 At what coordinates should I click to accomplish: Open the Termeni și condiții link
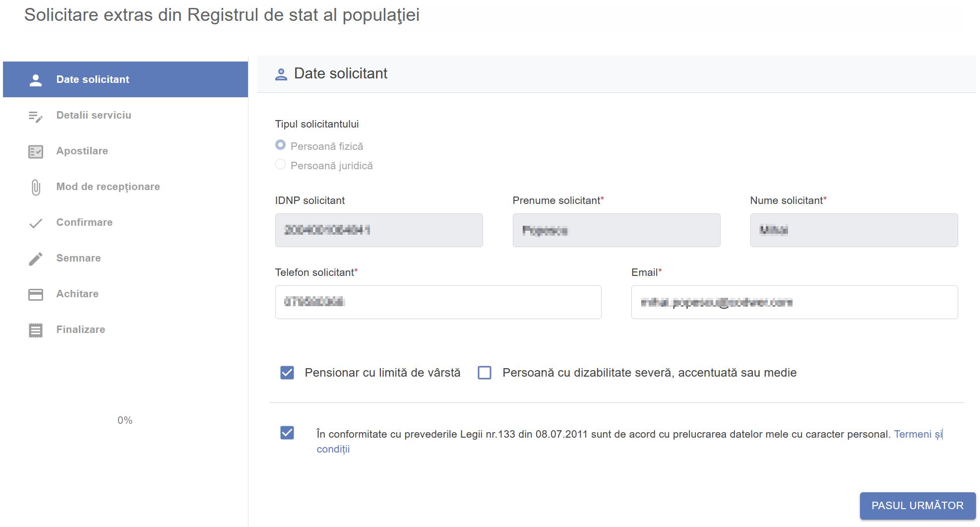918,435
